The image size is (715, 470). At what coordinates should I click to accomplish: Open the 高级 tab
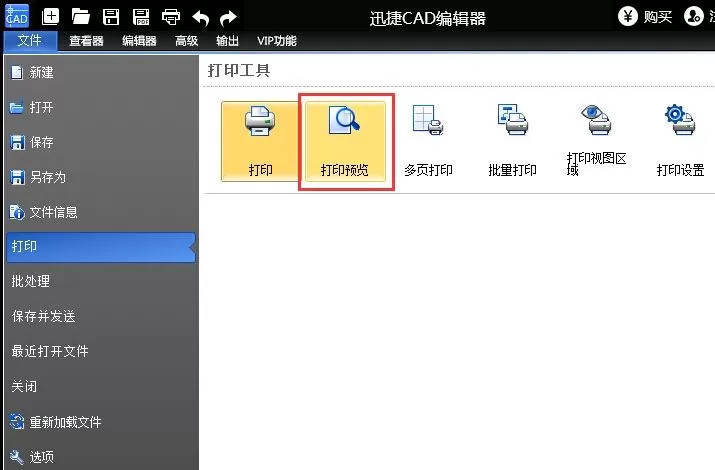(x=187, y=41)
